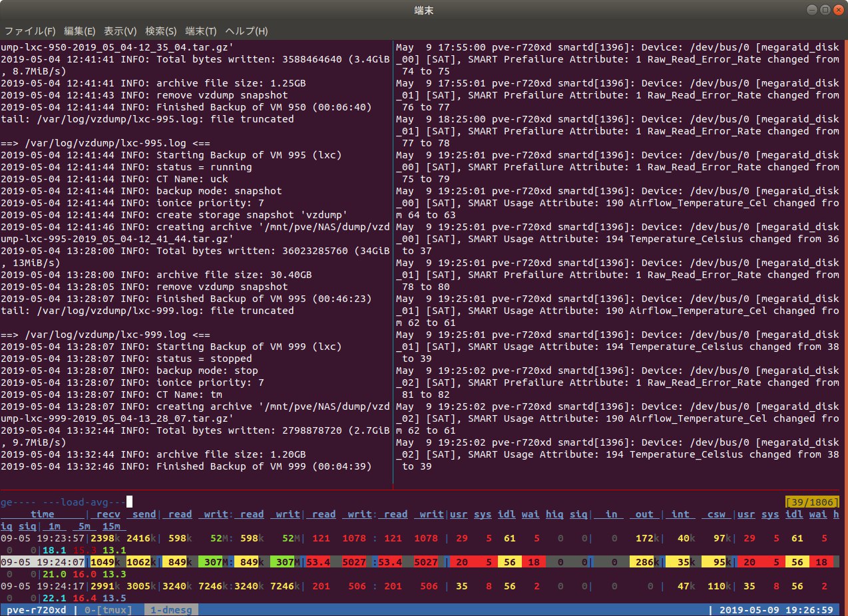Click 'Temperature_Celsius changed from 36' line
The height and width of the screenshot is (616, 848).
pyautogui.click(x=734, y=239)
